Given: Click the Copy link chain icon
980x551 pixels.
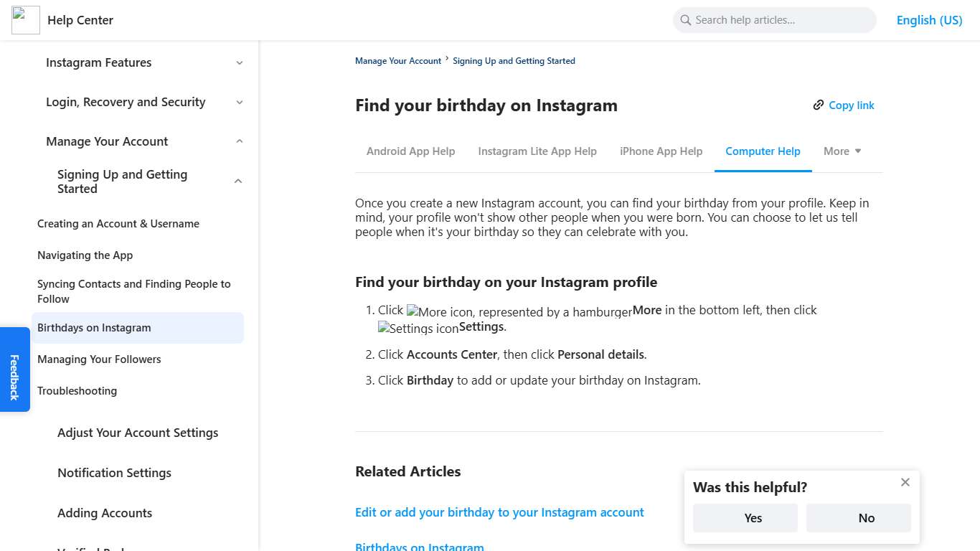Looking at the screenshot, I should coord(818,105).
